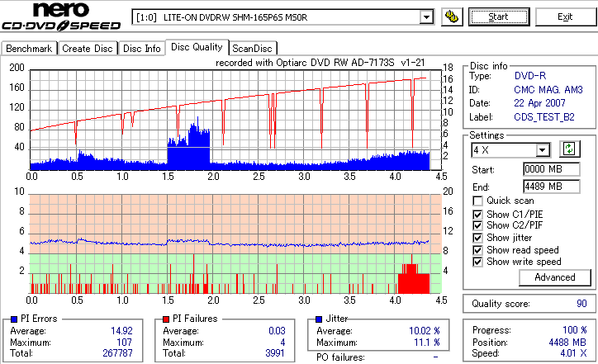The image size is (598, 364).
Task: Click the End position field 4489 MB
Action: 552,187
